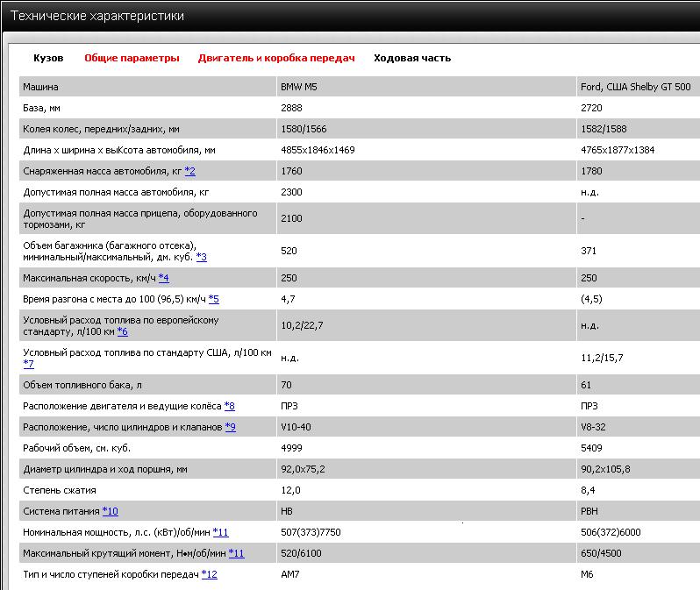Select US fuel consumption value 11,2/15,7

pos(602,358)
